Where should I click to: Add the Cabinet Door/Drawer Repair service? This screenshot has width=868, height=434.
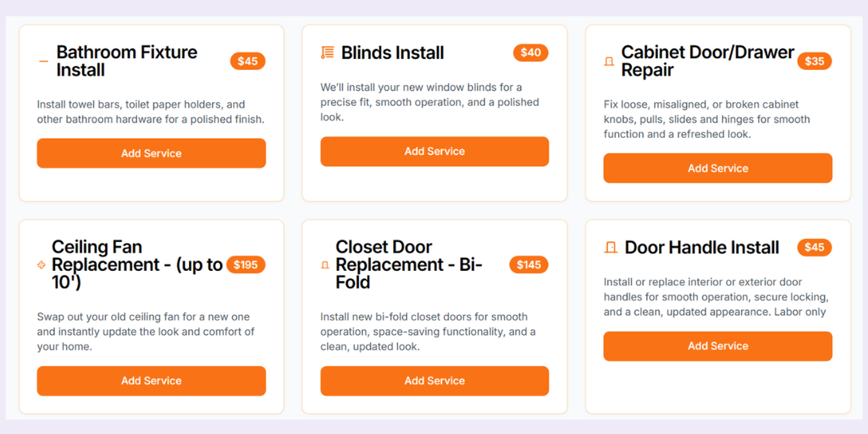[x=717, y=168]
